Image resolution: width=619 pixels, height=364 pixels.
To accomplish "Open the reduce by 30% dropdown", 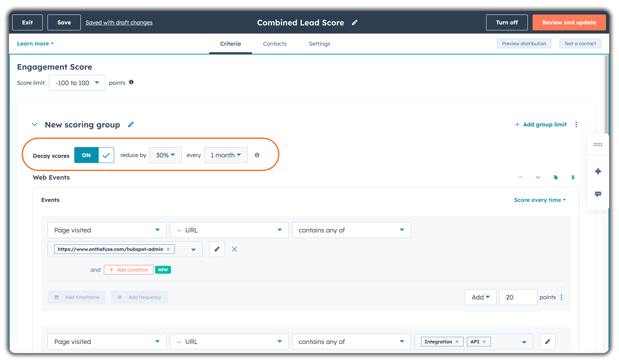I will pos(165,155).
